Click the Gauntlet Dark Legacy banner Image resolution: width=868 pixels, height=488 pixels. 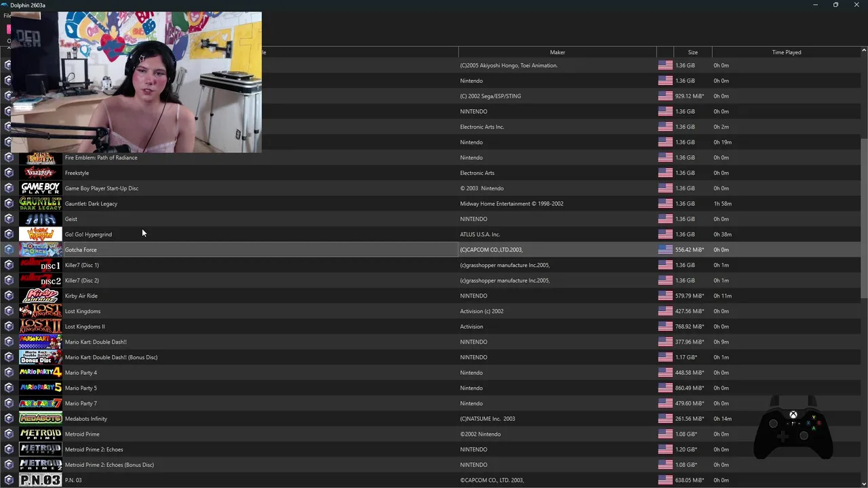click(40, 203)
